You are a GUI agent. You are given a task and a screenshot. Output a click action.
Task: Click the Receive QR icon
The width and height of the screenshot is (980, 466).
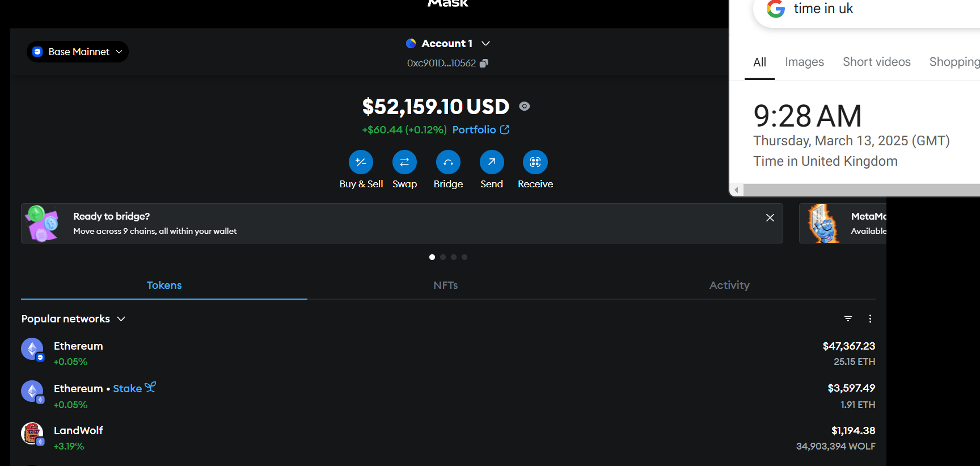point(535,162)
